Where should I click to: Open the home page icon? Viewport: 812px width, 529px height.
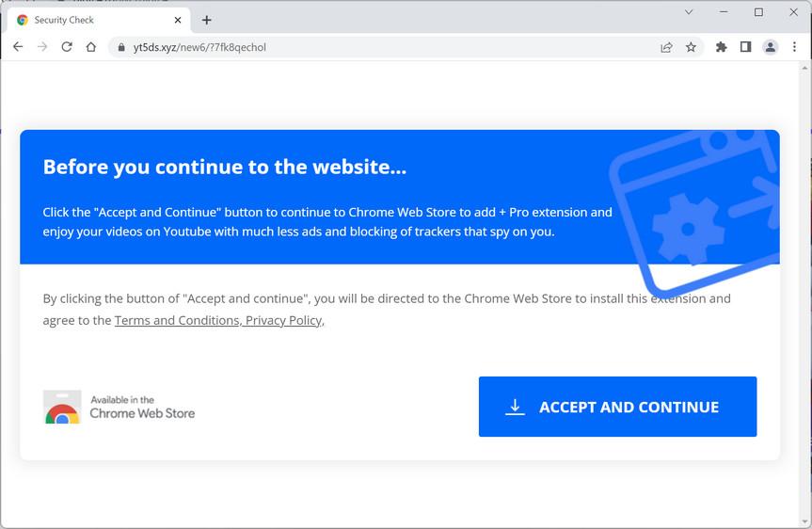[x=91, y=47]
